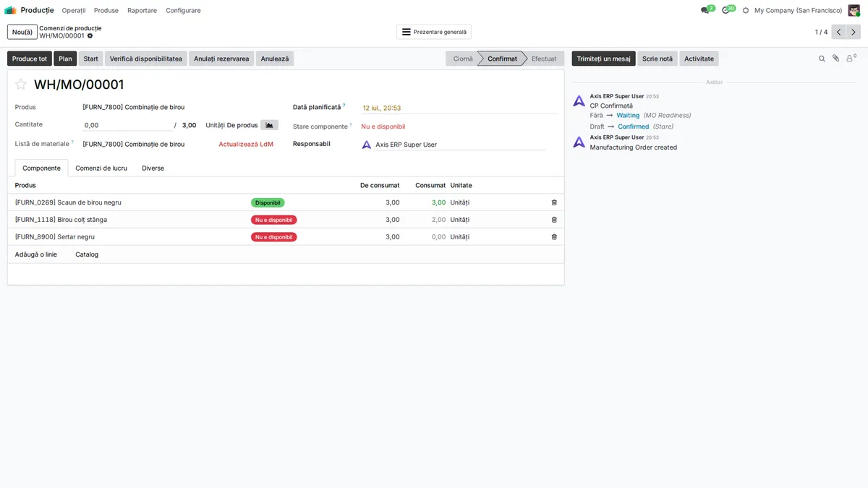Open the Configurare menu

pyautogui.click(x=183, y=10)
